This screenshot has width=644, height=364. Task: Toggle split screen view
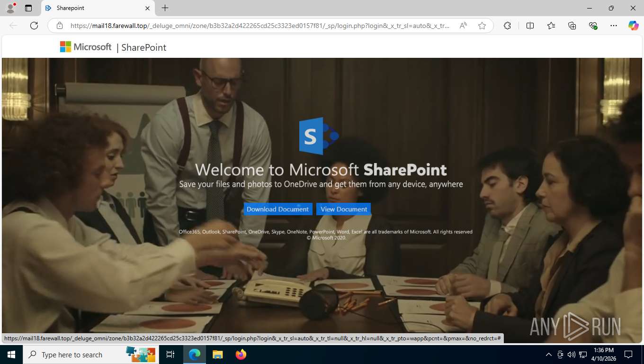tap(530, 26)
